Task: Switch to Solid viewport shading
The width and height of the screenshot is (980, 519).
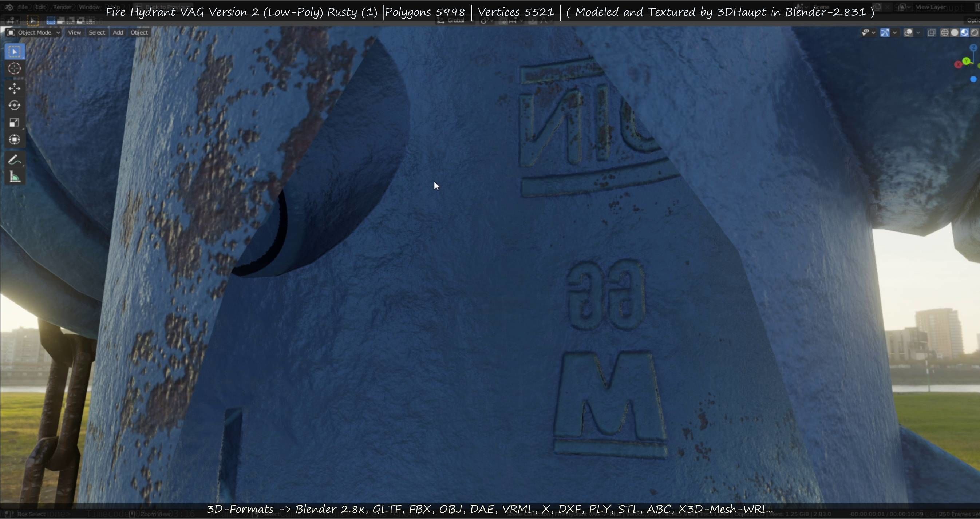Action: coord(954,33)
